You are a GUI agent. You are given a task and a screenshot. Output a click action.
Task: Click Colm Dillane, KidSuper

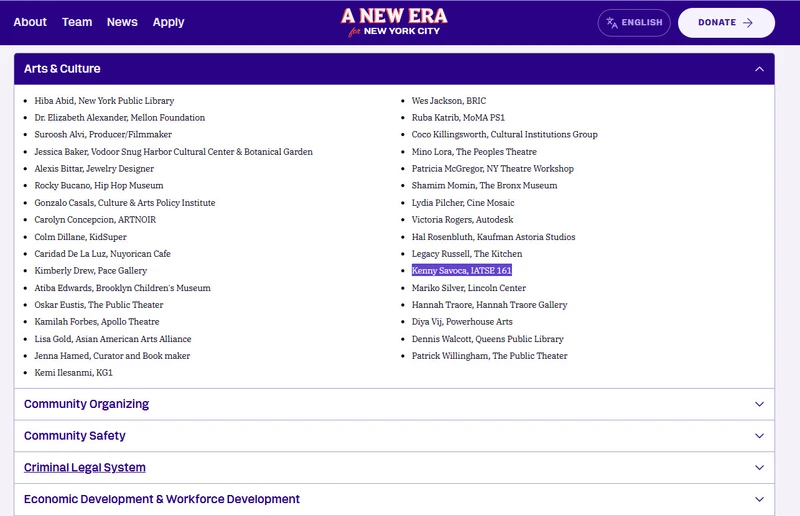[x=80, y=237]
